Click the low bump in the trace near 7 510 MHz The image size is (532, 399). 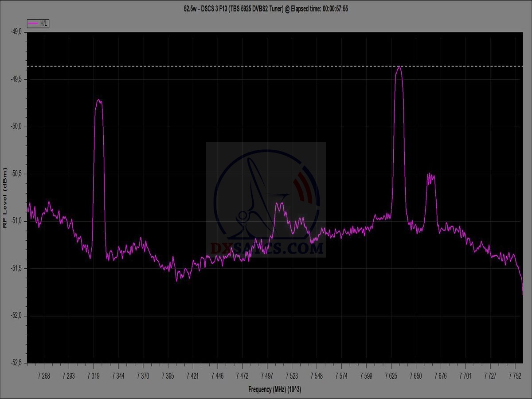click(279, 204)
